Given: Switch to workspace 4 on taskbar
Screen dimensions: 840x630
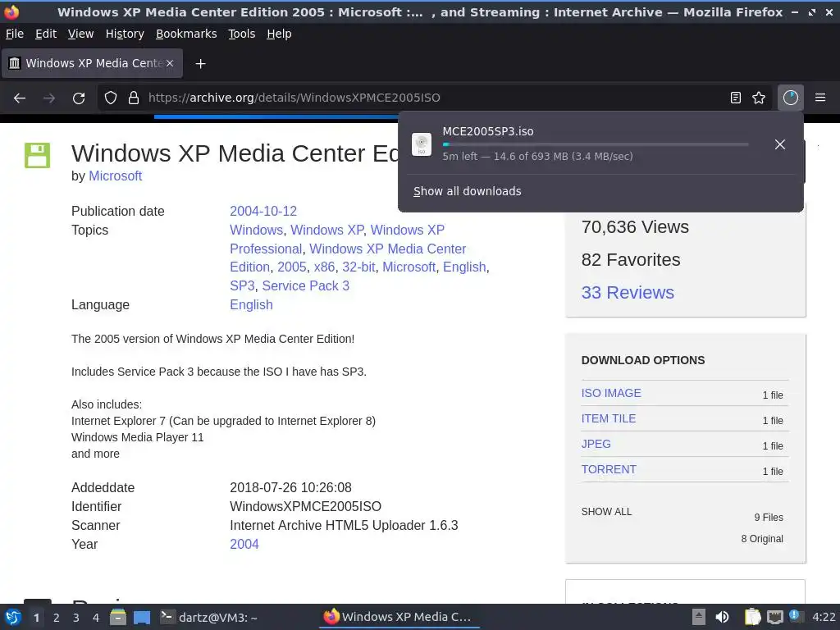Looking at the screenshot, I should coord(96,618).
